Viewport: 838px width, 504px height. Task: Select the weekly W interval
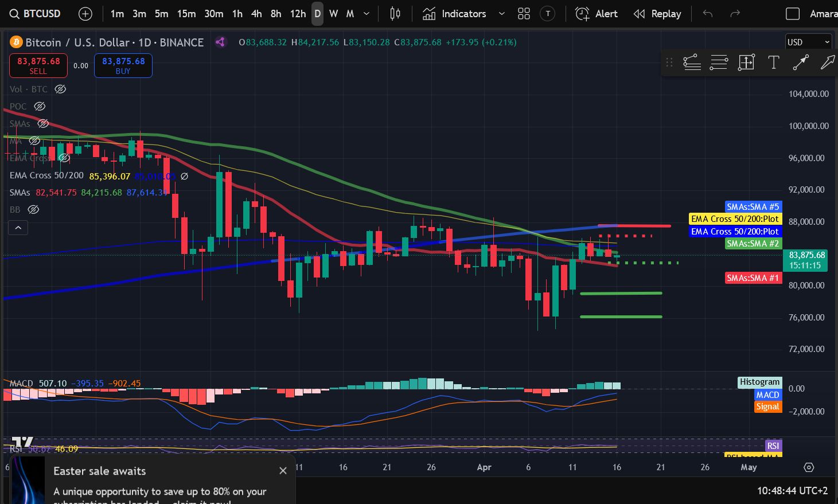[x=333, y=14]
